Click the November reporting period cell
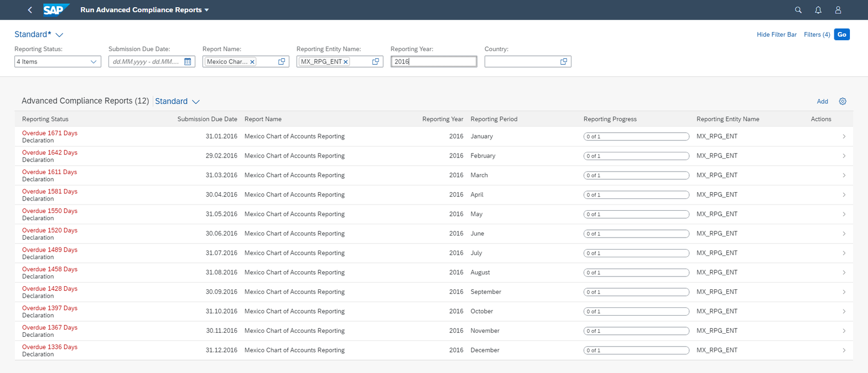 click(x=485, y=331)
